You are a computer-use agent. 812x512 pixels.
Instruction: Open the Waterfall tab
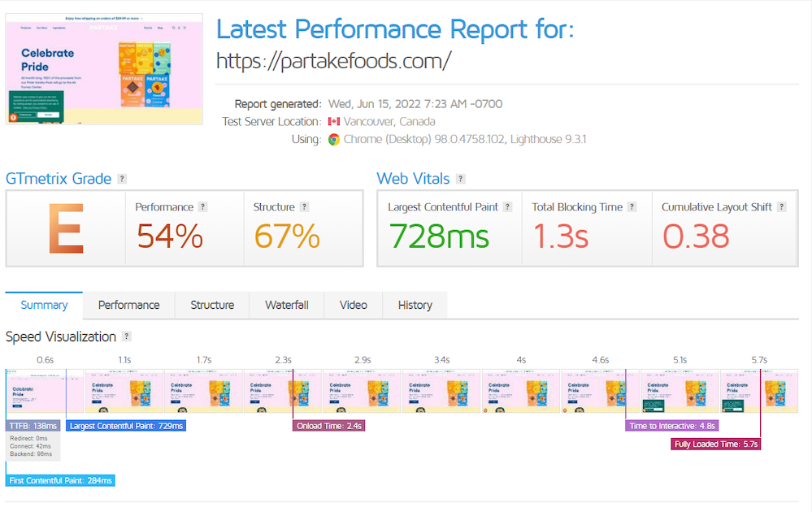pos(287,305)
